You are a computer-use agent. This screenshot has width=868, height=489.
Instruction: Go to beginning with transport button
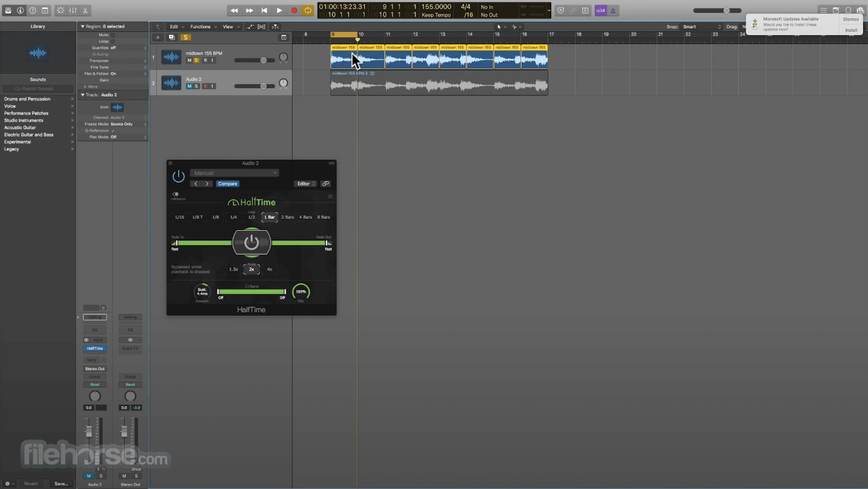coord(264,10)
